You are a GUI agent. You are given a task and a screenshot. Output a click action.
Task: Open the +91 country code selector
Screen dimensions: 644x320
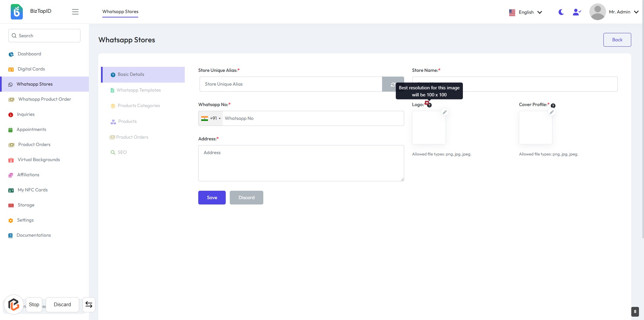click(x=211, y=119)
